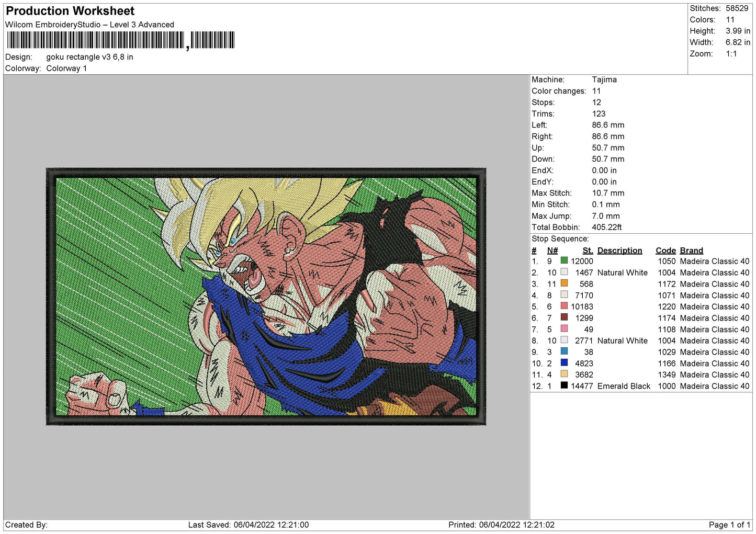Click stitch count 14477 in stop 12

pos(582,387)
